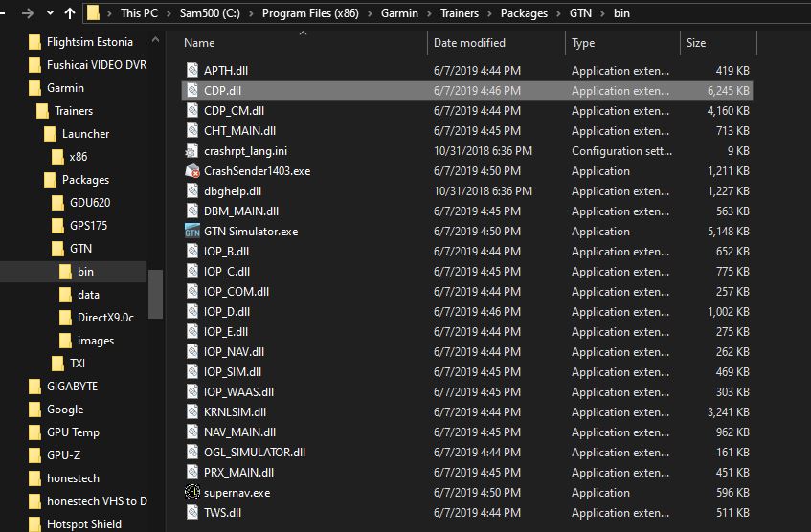811x532 pixels.
Task: Go forward with the forward arrow
Action: click(28, 13)
